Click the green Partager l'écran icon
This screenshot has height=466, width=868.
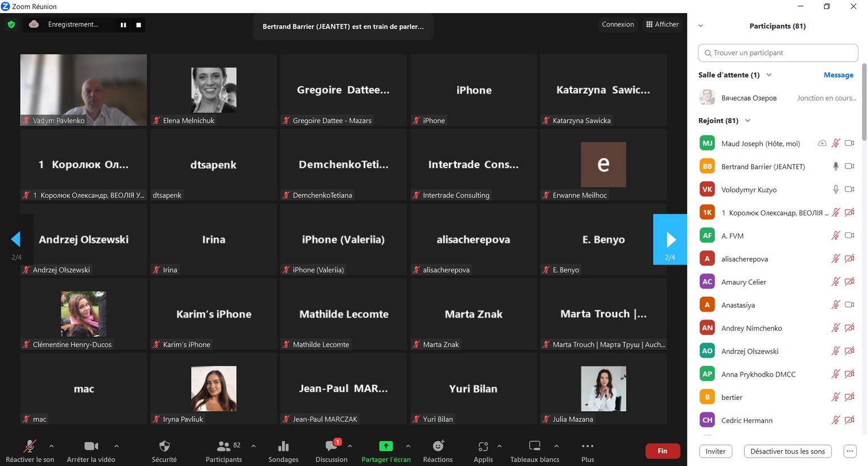click(x=385, y=446)
